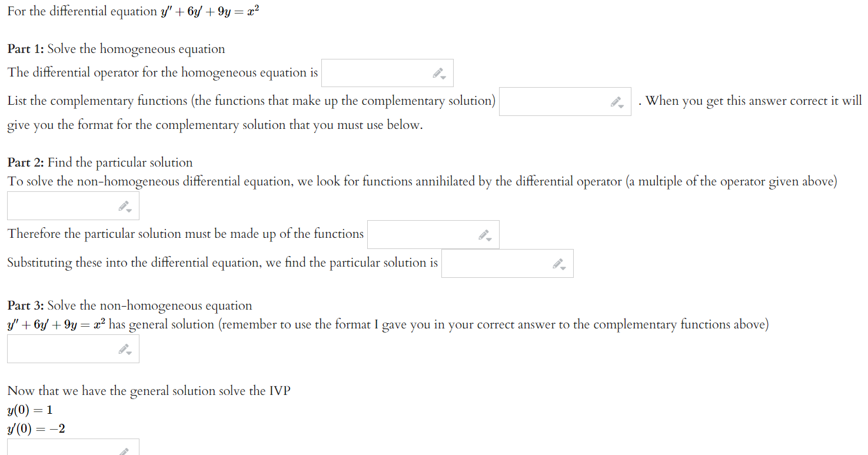Viewport: 868px width, 455px height.
Task: Click inside the differential operator answer field
Action: 377,72
